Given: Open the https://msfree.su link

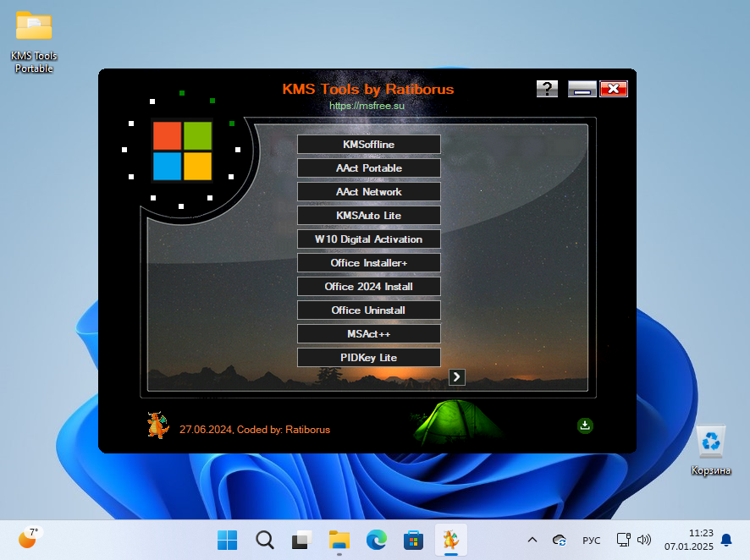Looking at the screenshot, I should coord(367,106).
